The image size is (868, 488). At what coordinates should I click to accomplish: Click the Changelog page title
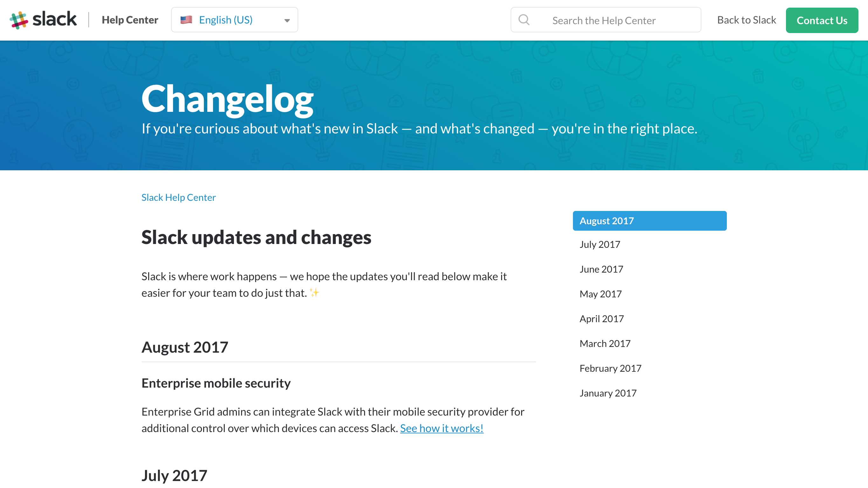click(x=227, y=99)
